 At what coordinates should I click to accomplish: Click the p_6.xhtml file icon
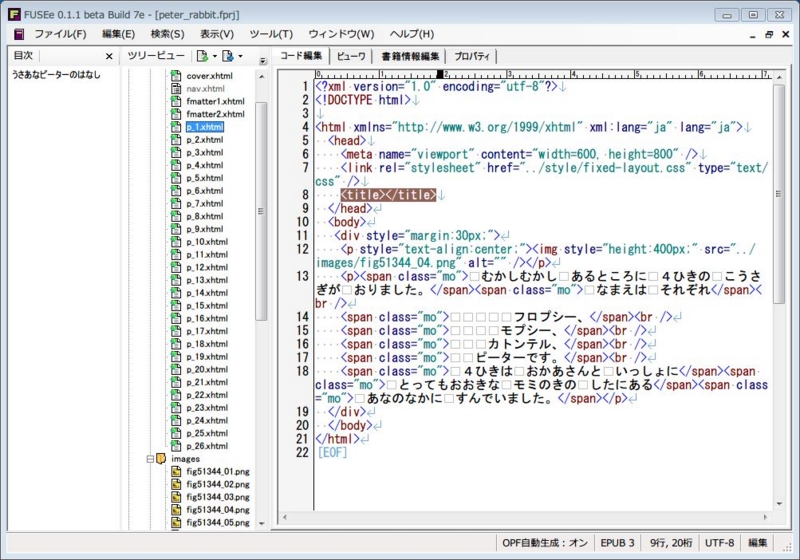[x=176, y=191]
